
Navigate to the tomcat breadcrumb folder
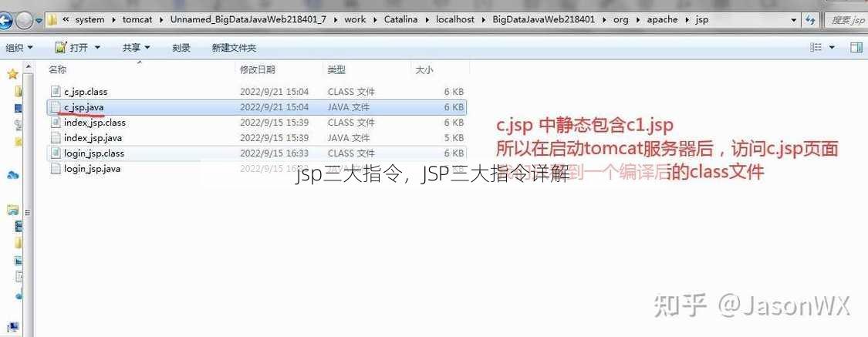[137, 19]
